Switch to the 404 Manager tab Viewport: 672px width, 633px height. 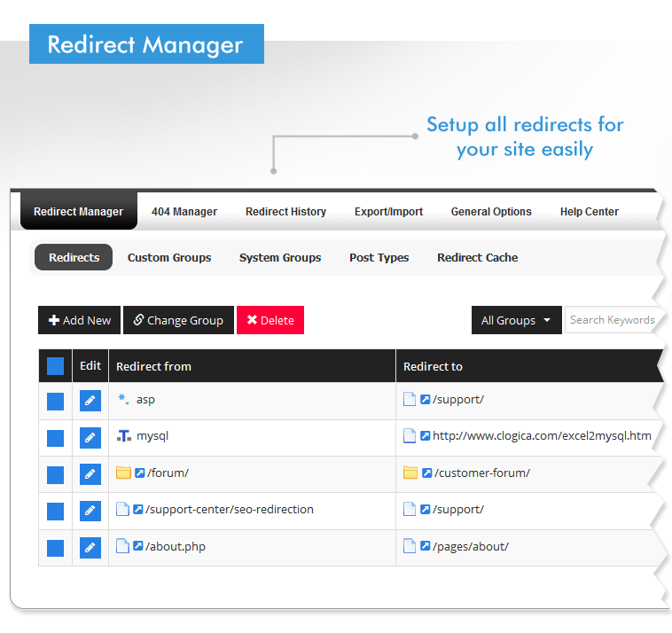coord(184,212)
